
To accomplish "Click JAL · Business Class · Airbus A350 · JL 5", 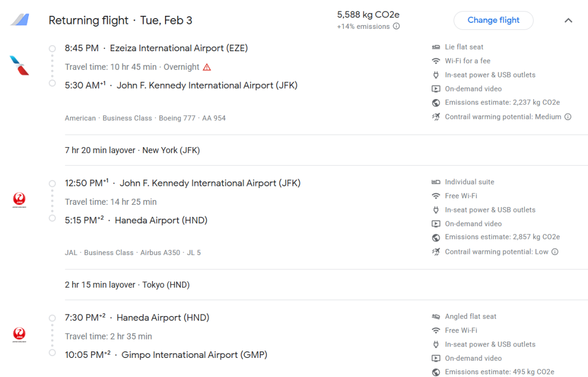I will click(133, 253).
